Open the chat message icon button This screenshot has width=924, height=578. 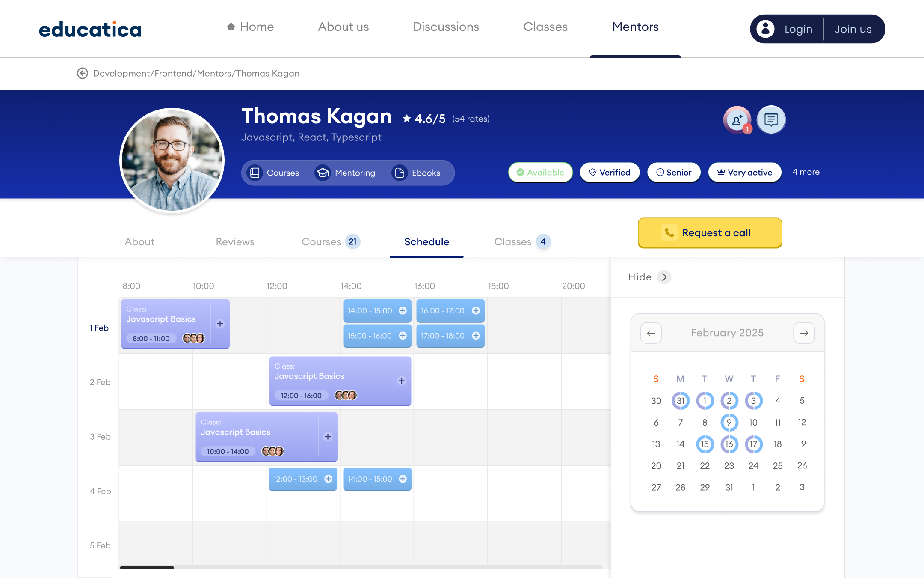(x=771, y=120)
